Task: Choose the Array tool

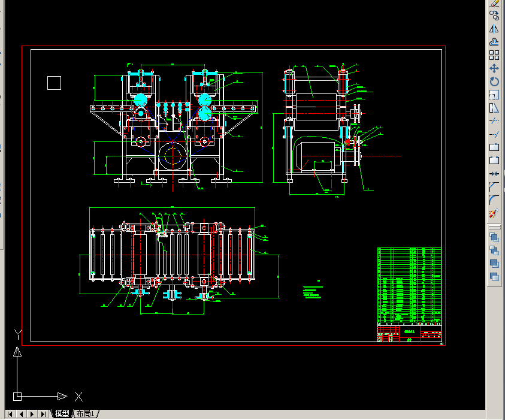Action: tap(494, 55)
